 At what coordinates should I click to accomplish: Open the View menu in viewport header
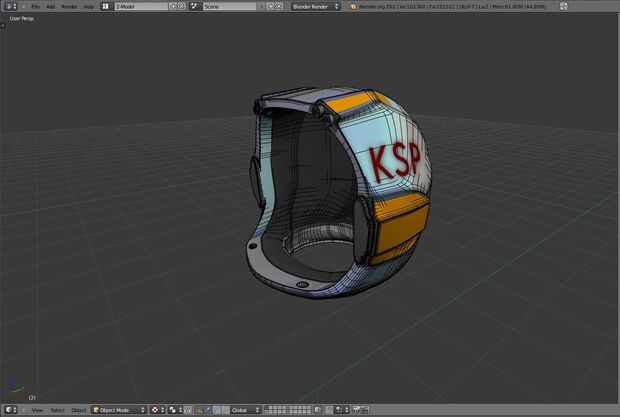[37, 410]
